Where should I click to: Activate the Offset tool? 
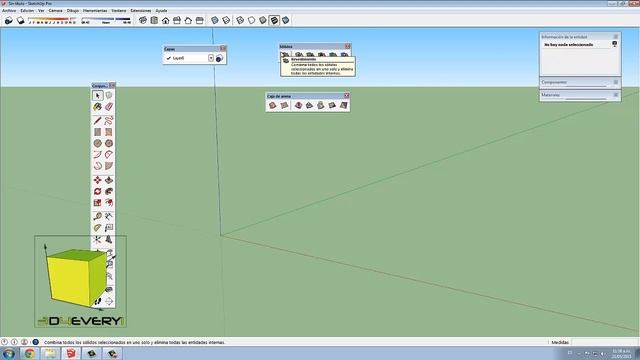pos(109,203)
